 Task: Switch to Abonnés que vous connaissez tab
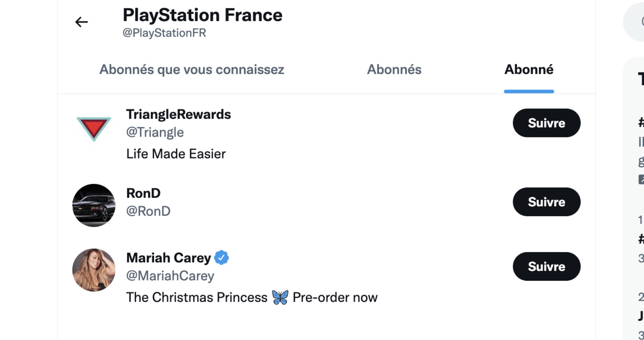click(x=192, y=70)
